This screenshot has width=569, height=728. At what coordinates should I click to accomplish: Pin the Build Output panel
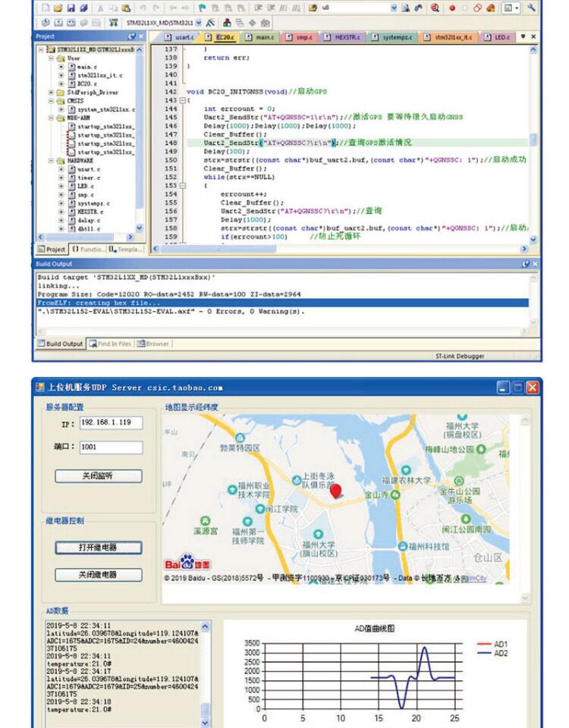pos(525,264)
